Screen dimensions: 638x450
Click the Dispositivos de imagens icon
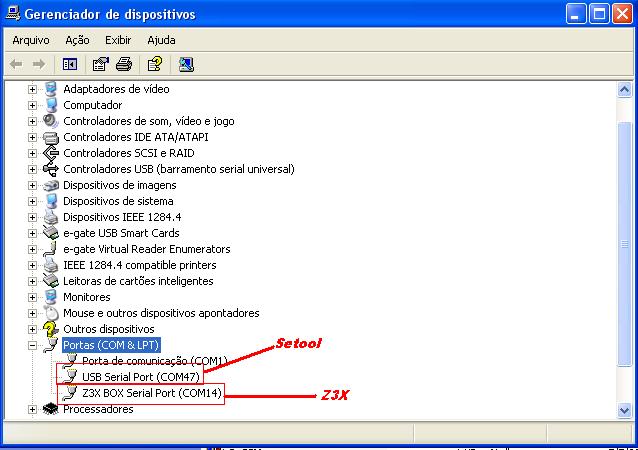point(51,185)
